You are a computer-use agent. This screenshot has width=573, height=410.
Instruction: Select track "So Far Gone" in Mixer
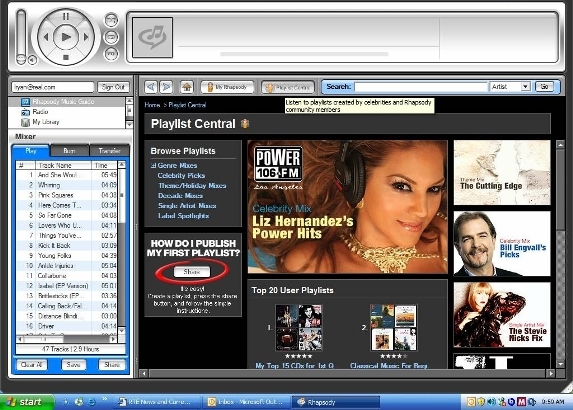click(x=68, y=215)
